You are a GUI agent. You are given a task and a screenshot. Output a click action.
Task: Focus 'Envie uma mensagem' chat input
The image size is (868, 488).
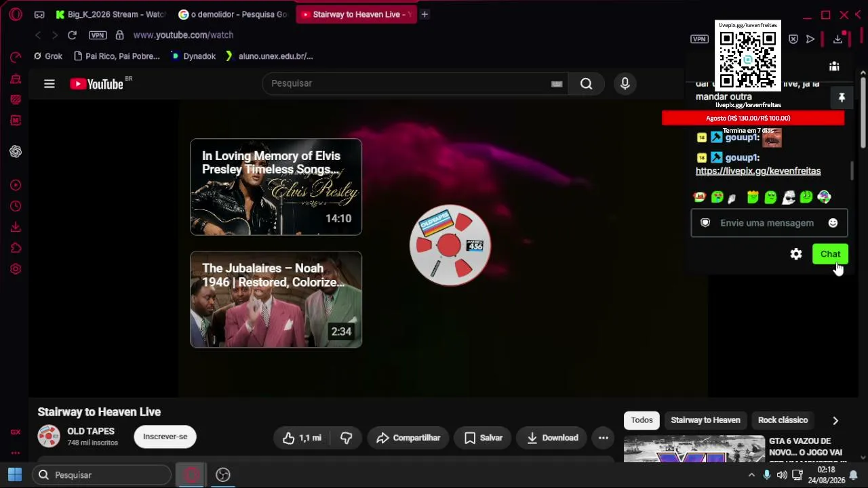coord(769,223)
